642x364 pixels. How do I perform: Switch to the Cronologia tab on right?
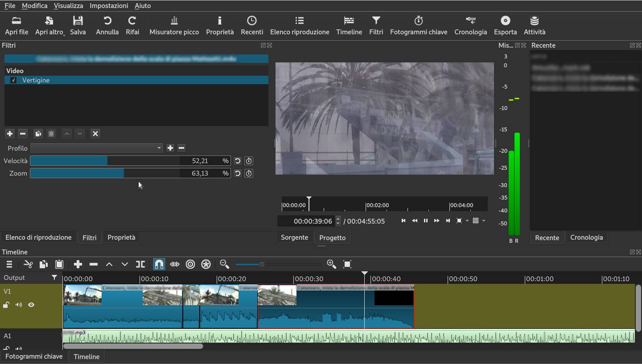(x=586, y=237)
